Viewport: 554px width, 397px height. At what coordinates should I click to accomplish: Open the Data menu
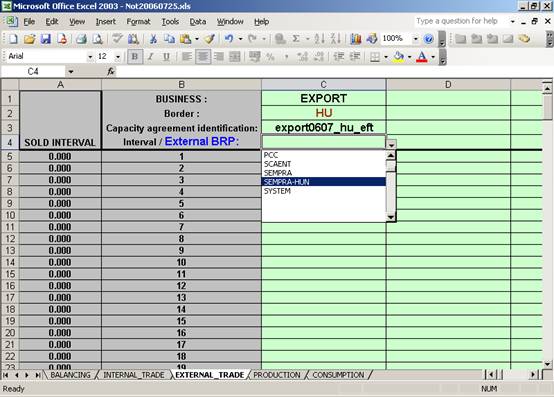pos(198,22)
